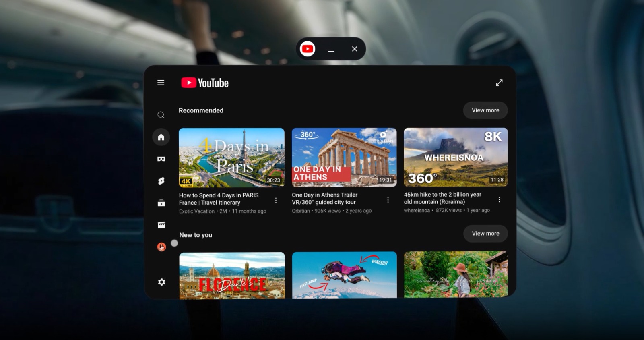644x340 pixels.
Task: Open Subscriptions in the sidebar
Action: (x=161, y=203)
